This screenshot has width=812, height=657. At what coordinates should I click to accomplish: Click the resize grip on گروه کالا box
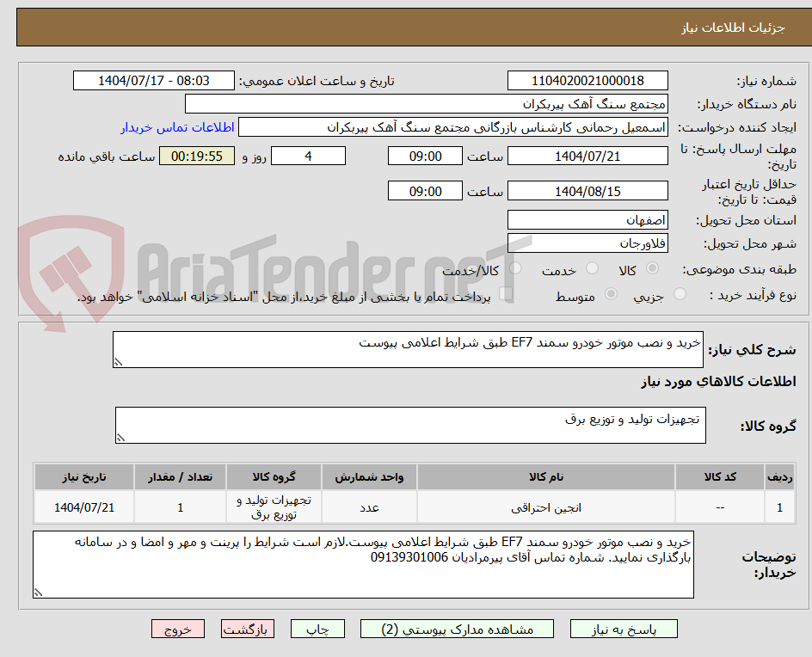pyautogui.click(x=121, y=439)
